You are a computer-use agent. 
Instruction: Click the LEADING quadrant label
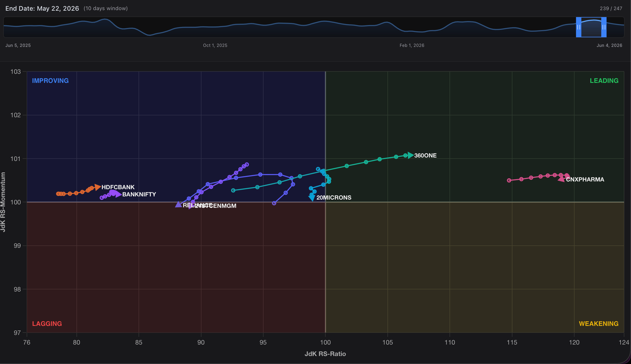[x=604, y=81]
